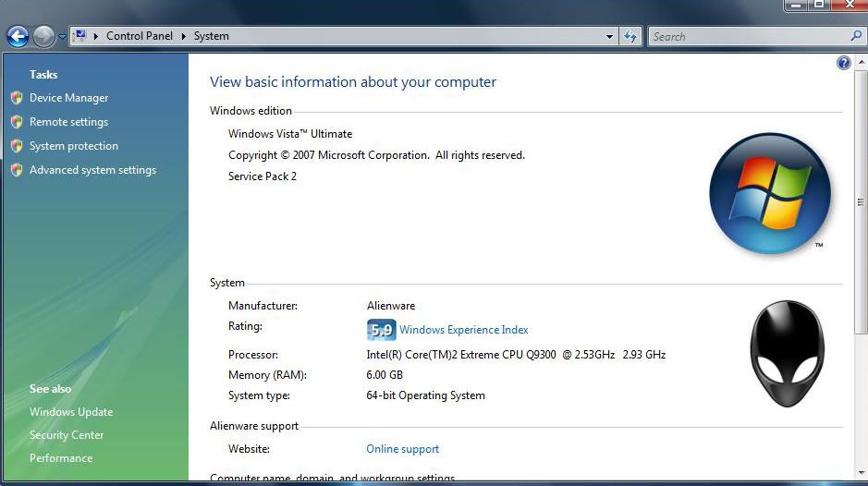Open the address bar history dropdown arrow
Image resolution: width=868 pixels, height=486 pixels.
[x=609, y=37]
